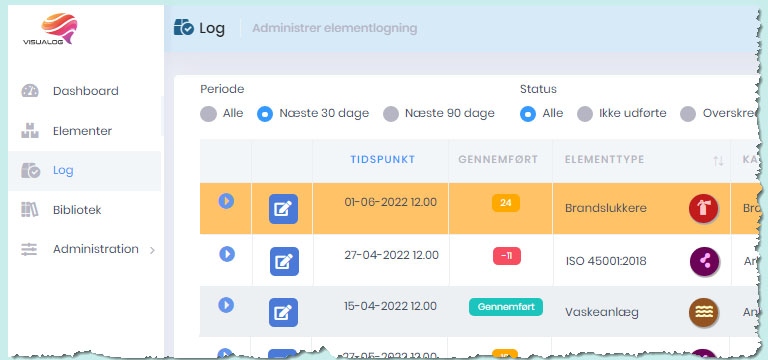The image size is (768, 360).
Task: Select Næste 30 dage radio button
Action: point(265,114)
